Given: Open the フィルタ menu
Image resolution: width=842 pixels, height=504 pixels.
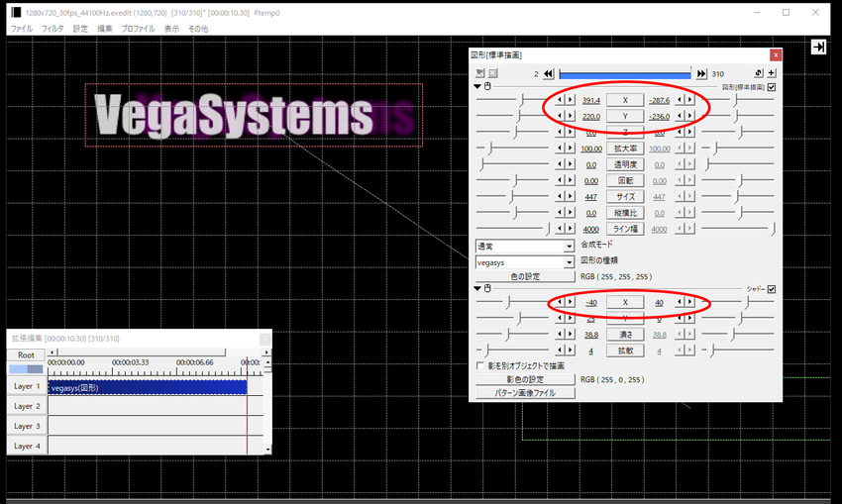Looking at the screenshot, I should point(53,29).
